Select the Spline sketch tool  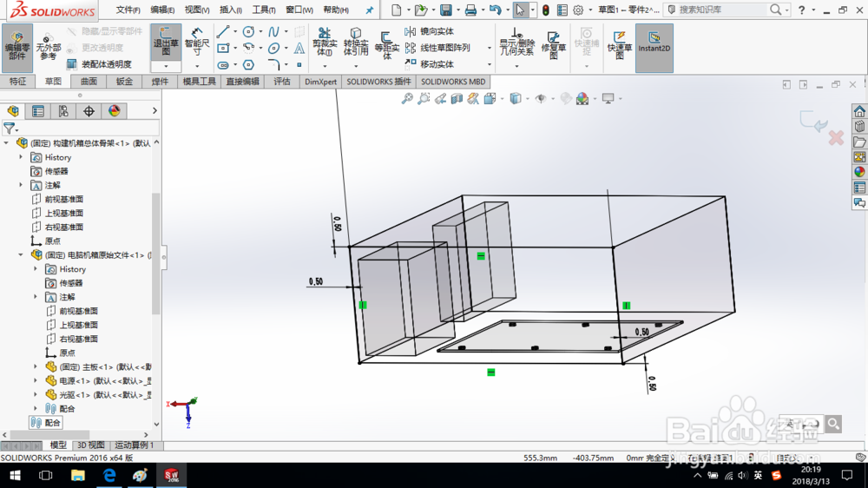click(x=273, y=31)
